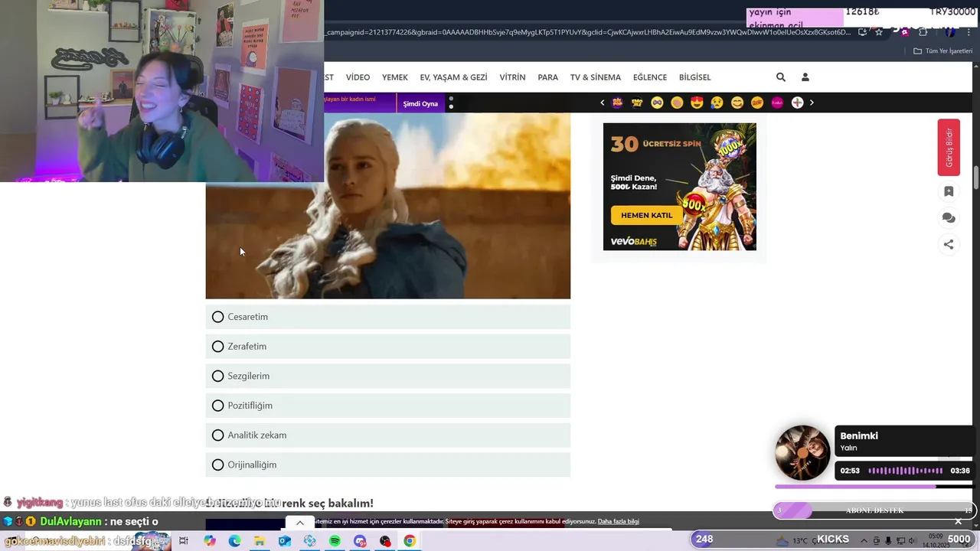Bookmark this page with the star icon
Screen dimensions: 980x551
pos(879,32)
